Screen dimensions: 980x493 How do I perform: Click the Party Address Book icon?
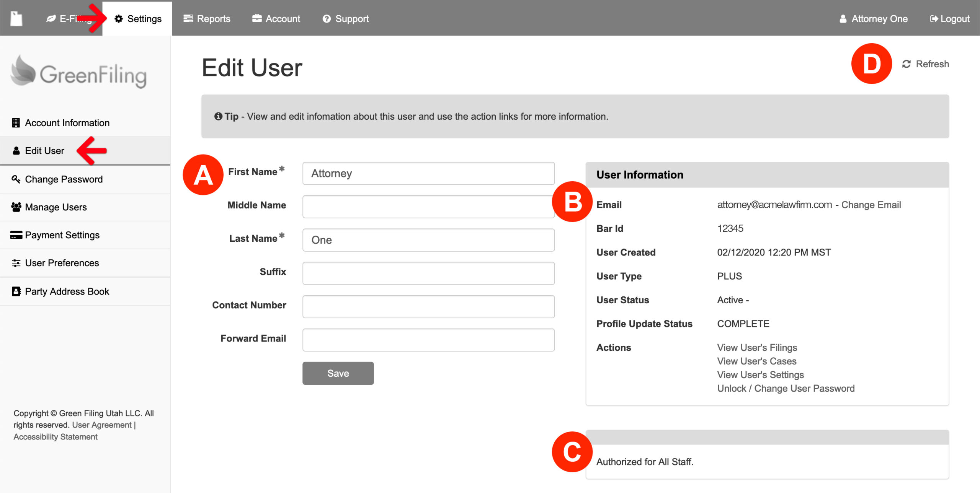point(16,291)
